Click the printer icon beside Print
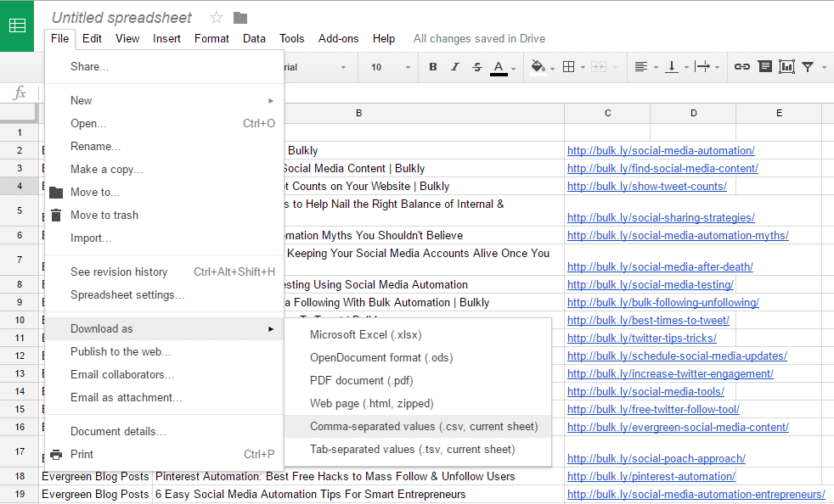The height and width of the screenshot is (504, 834). click(56, 455)
